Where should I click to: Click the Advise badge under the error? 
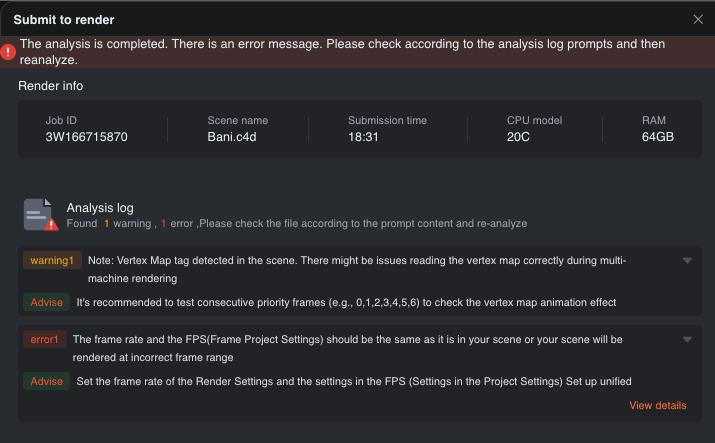(x=46, y=381)
